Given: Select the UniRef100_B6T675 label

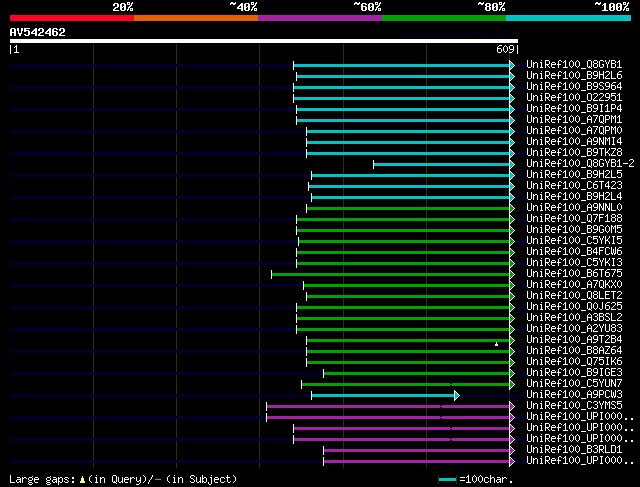Looking at the screenshot, I should (574, 274).
